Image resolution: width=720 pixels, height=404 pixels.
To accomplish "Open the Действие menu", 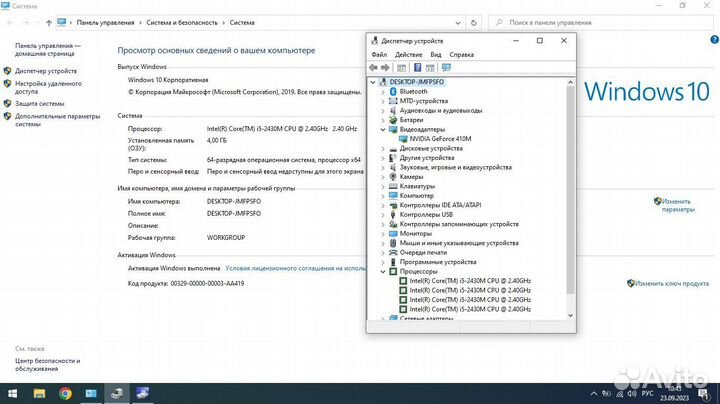I will pos(408,54).
